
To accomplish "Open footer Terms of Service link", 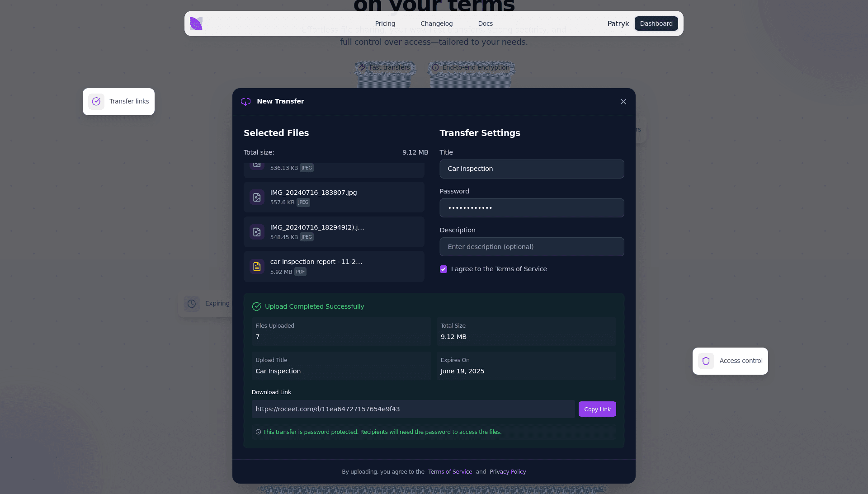I will (x=450, y=472).
